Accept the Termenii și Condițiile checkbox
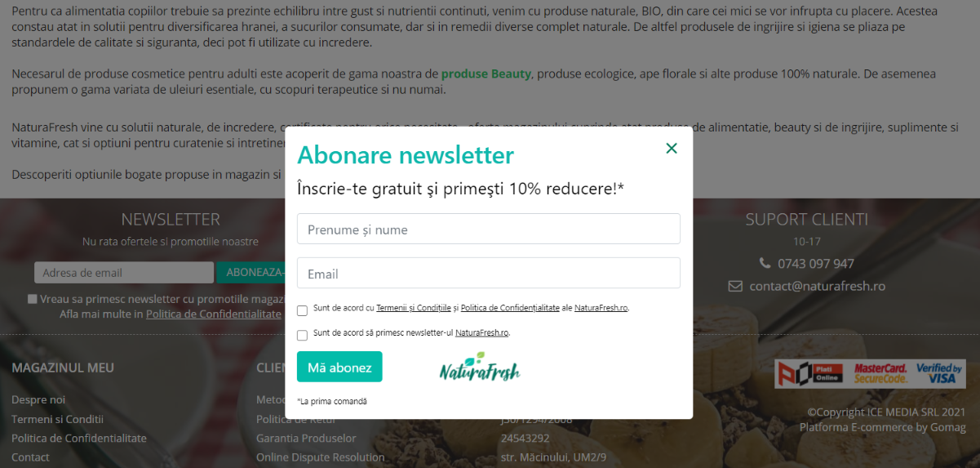Viewport: 980px width, 468px height. click(x=302, y=310)
